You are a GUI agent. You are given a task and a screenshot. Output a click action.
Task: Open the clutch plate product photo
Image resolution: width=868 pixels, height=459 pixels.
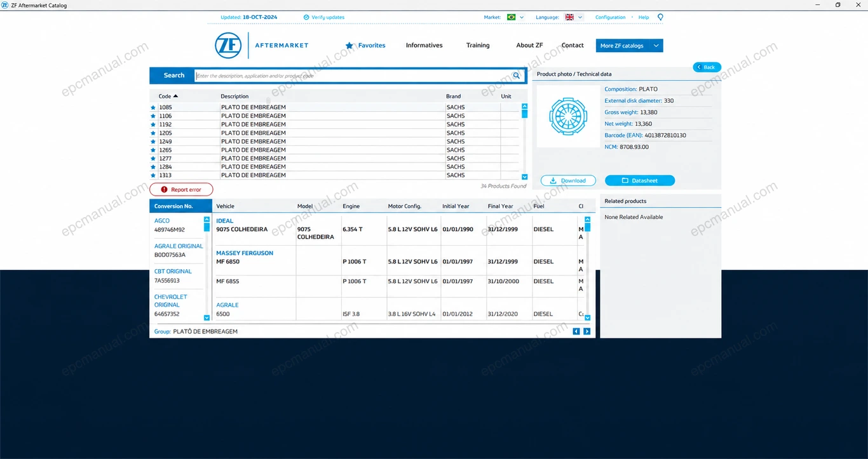pos(568,116)
